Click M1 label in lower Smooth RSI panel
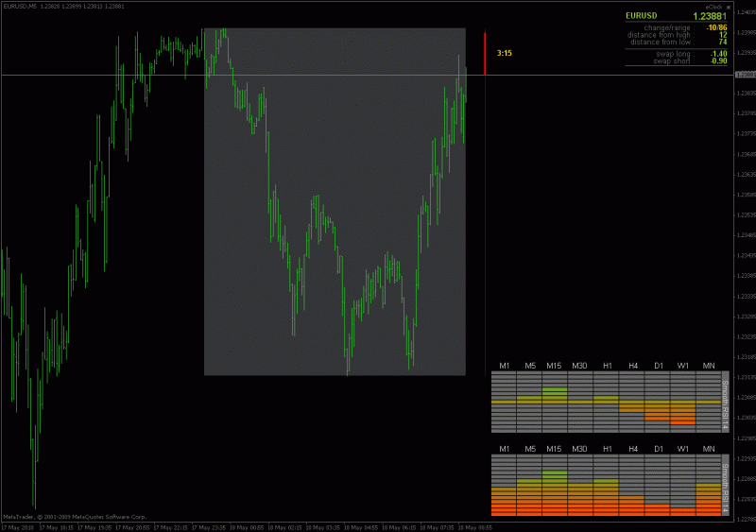 pyautogui.click(x=505, y=449)
